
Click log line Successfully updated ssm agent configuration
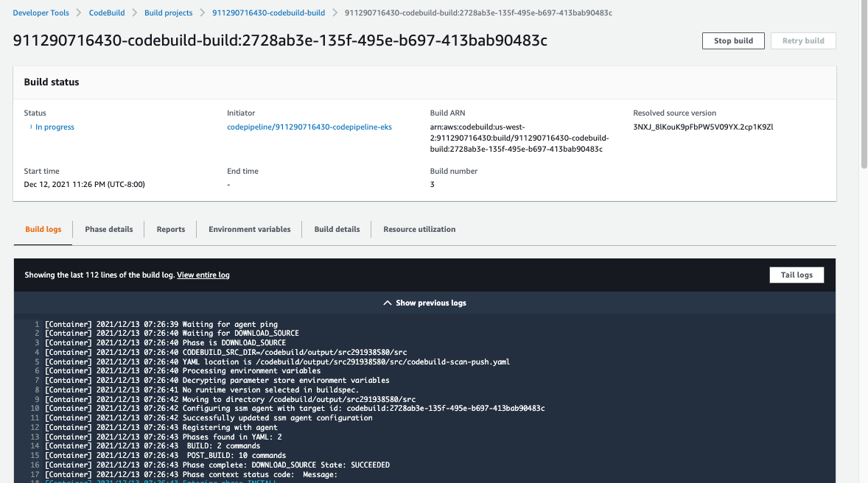point(209,417)
